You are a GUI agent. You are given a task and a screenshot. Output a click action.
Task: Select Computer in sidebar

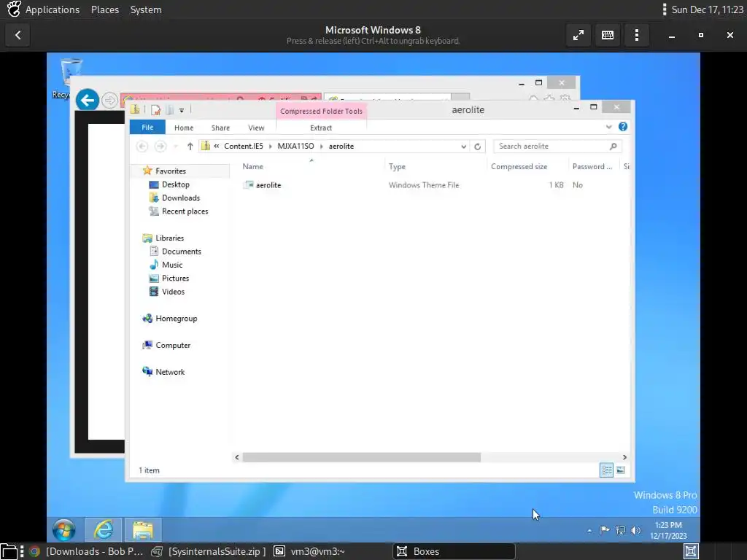point(172,345)
